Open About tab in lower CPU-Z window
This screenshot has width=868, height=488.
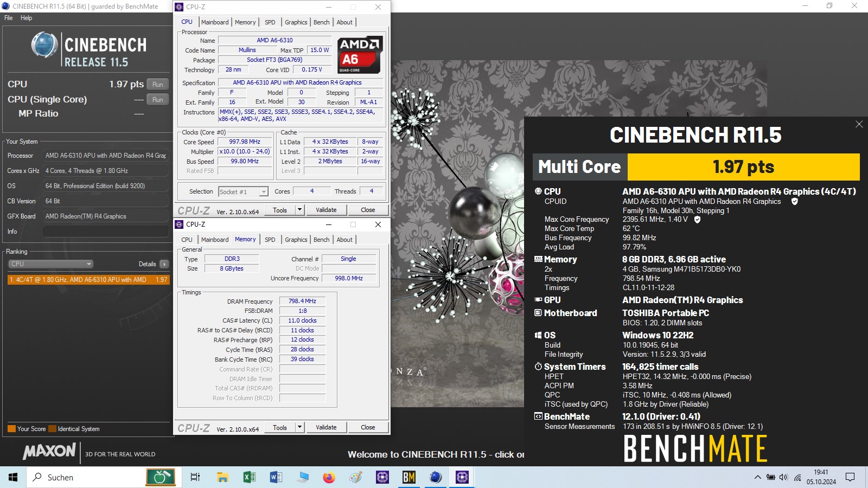tap(344, 240)
